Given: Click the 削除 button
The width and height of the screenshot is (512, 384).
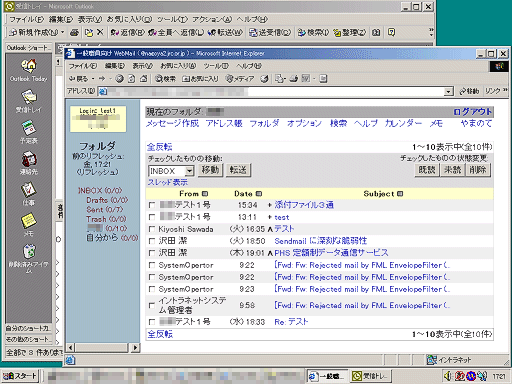Looking at the screenshot, I should pos(478,170).
